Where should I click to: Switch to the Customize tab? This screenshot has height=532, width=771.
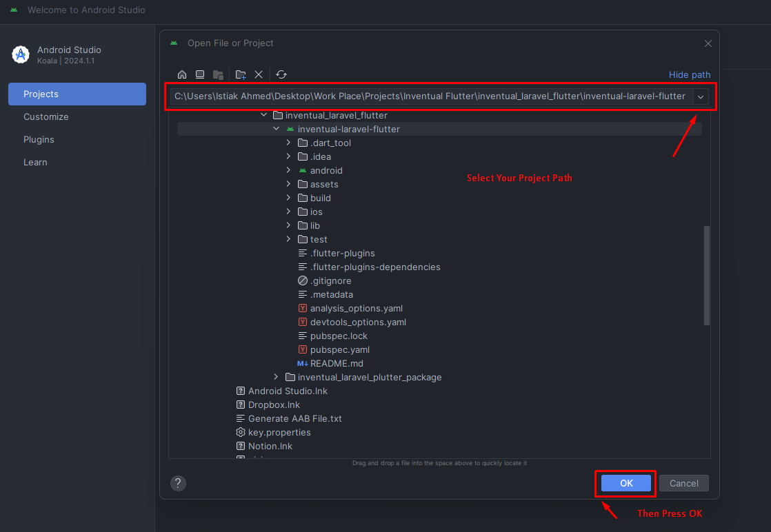[46, 116]
